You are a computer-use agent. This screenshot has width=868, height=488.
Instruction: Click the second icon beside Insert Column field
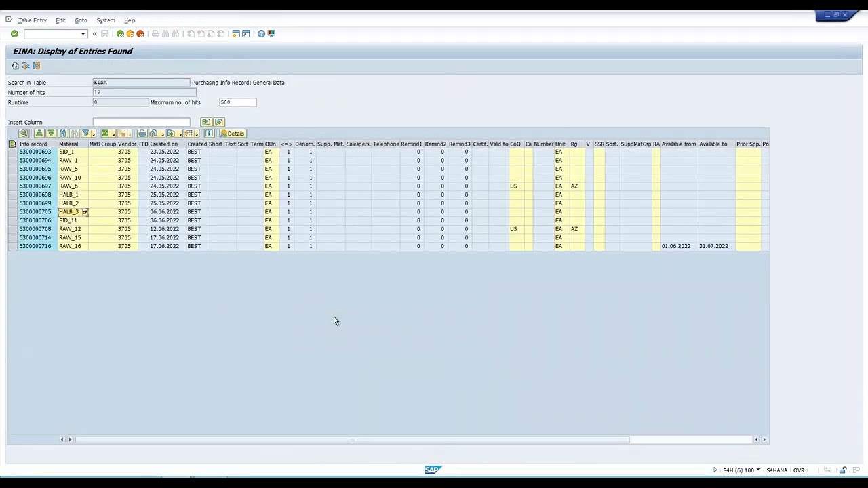(219, 122)
